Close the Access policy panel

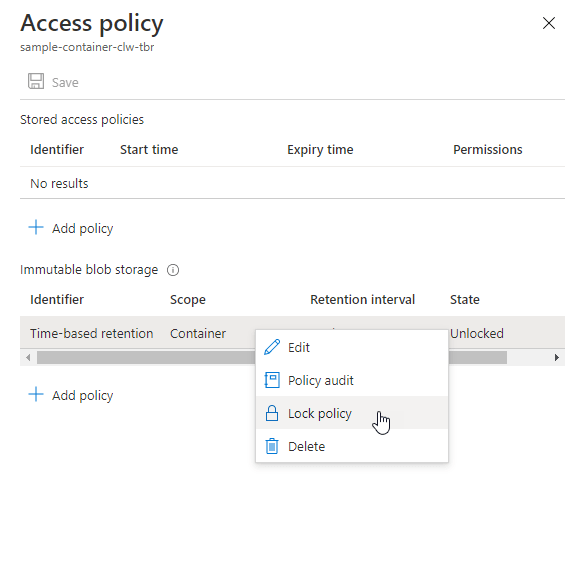pyautogui.click(x=549, y=23)
